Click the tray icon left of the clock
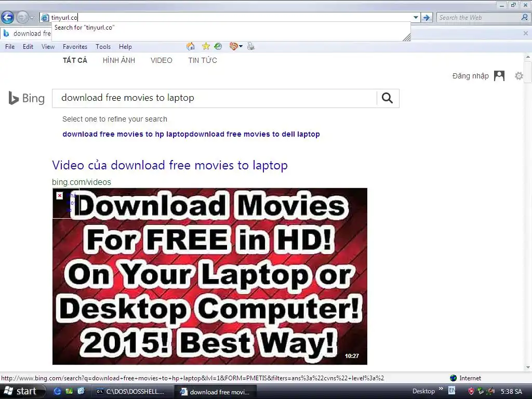This screenshot has width=532, height=399. point(490,392)
